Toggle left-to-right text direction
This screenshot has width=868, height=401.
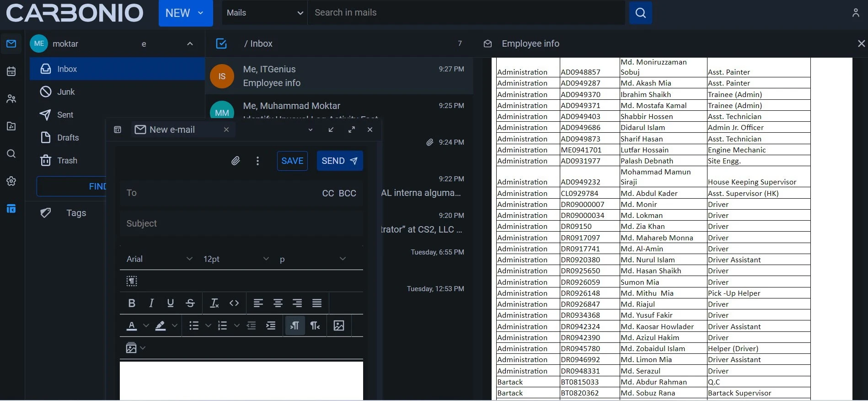tap(295, 325)
